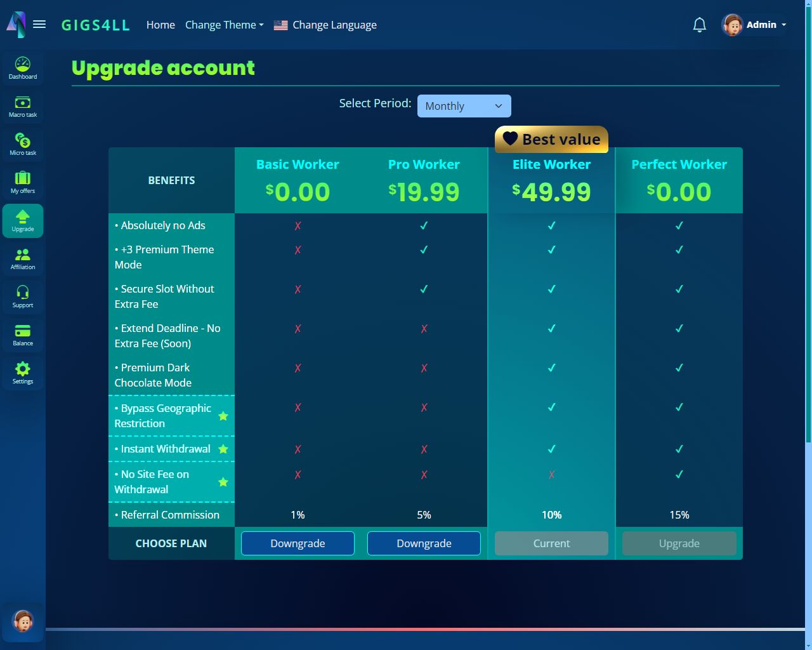Click the 10% referral commission value
The width and height of the screenshot is (812, 650).
[551, 515]
